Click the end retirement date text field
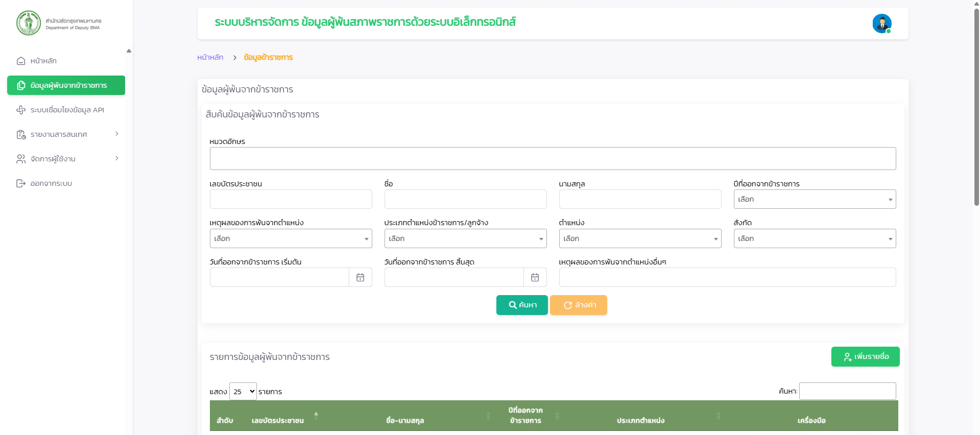 (x=454, y=277)
